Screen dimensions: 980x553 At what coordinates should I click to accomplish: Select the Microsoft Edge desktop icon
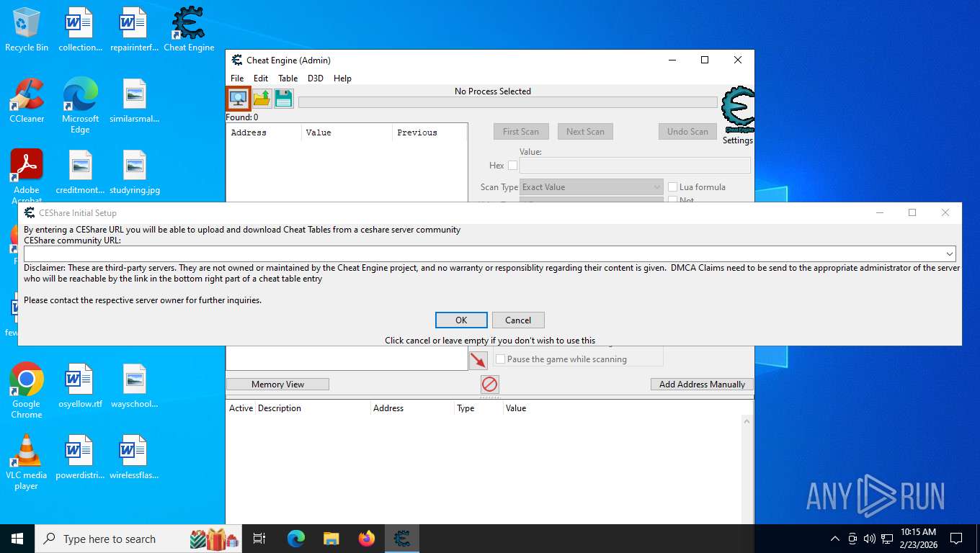pos(81,106)
